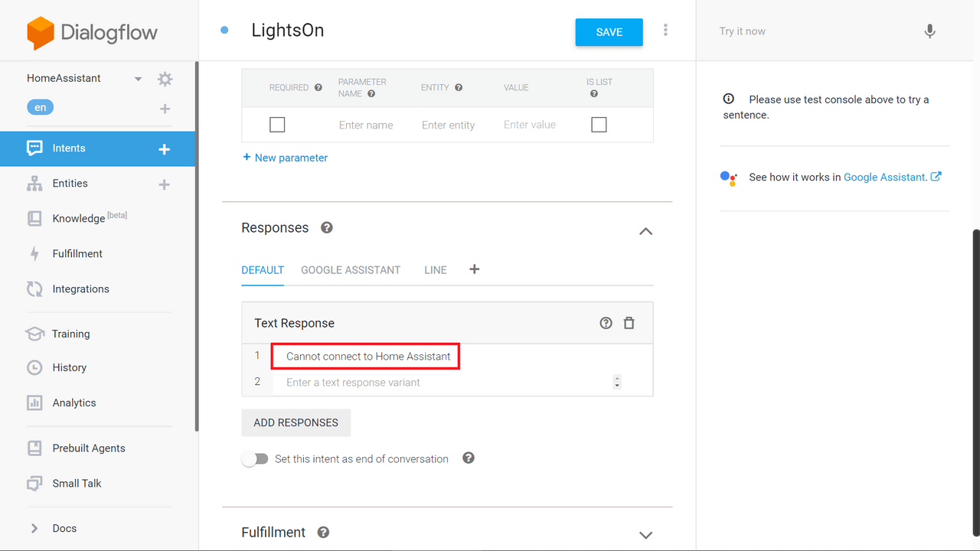This screenshot has height=551, width=980.
Task: Click 'Cannot connect to Home Assistant' response text
Action: tap(368, 357)
